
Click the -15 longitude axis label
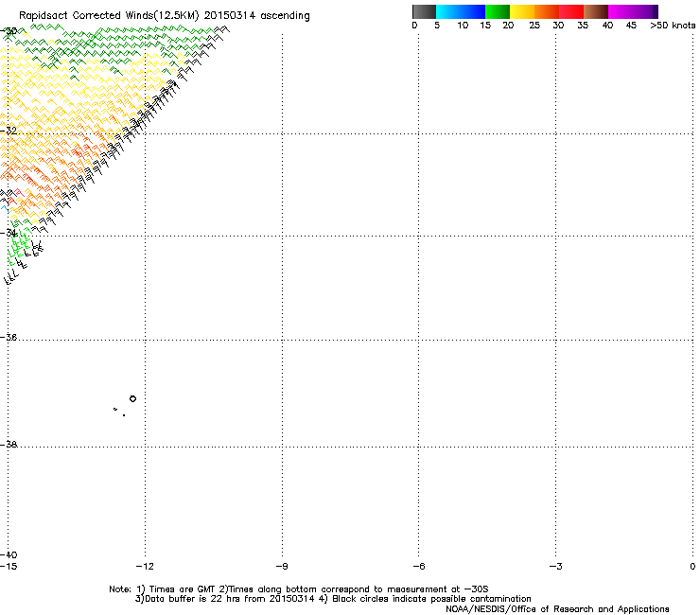click(9, 567)
